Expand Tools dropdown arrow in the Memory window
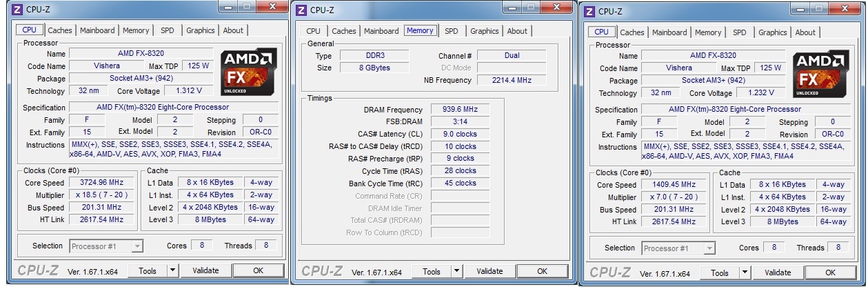The height and width of the screenshot is (287, 868). [x=456, y=272]
